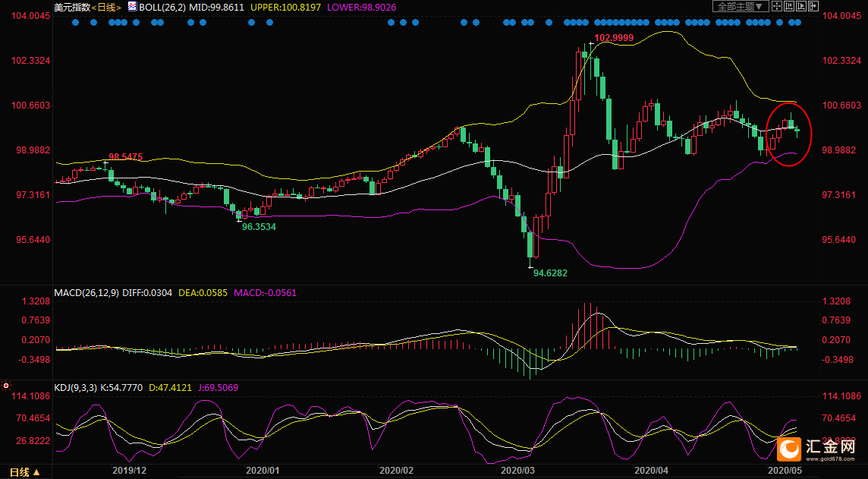Click the chart playback icon with play arrow

[x=801, y=6]
